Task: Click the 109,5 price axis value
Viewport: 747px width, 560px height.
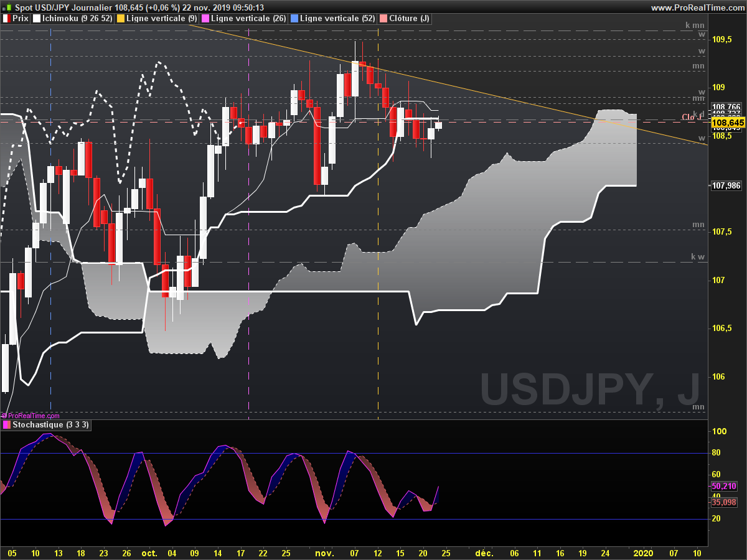Action: pyautogui.click(x=722, y=39)
